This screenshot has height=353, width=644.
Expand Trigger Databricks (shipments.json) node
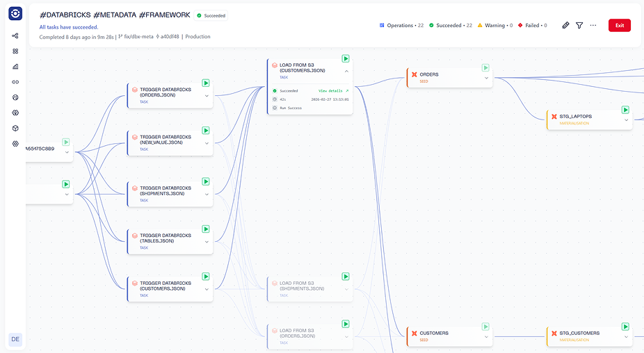207,194
